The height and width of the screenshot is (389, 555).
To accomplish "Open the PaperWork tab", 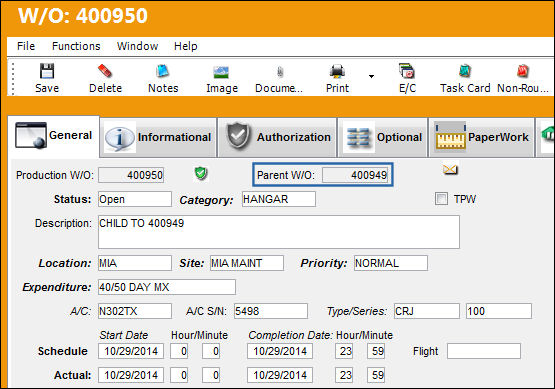I will [x=482, y=137].
